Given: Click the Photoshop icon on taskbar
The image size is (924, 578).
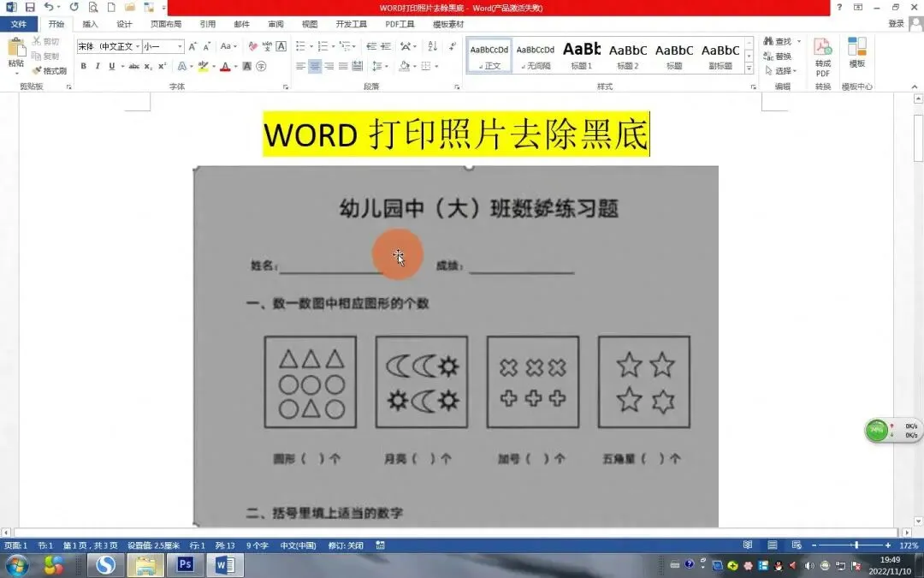Looking at the screenshot, I should click(x=185, y=564).
